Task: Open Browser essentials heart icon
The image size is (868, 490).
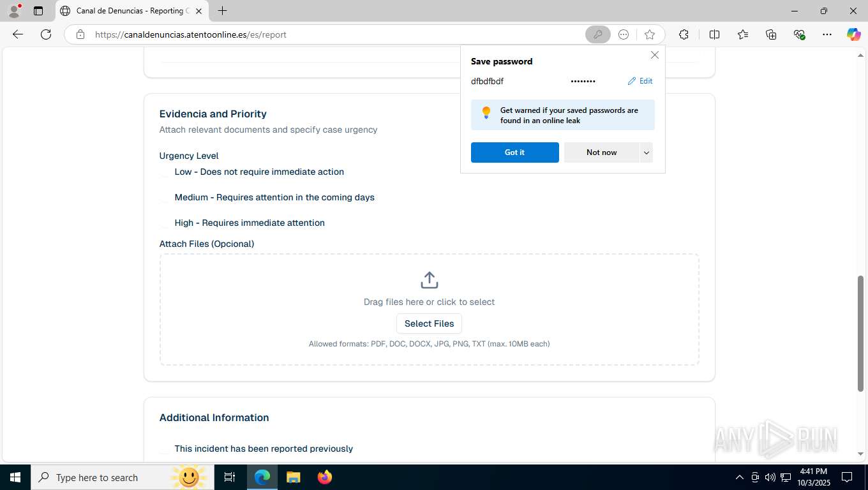Action: click(x=799, y=34)
